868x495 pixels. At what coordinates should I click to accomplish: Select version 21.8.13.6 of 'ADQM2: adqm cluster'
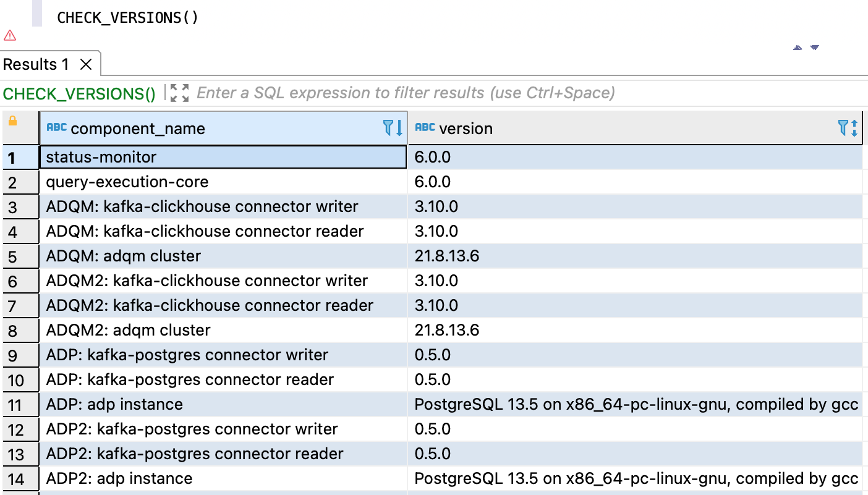(635, 330)
